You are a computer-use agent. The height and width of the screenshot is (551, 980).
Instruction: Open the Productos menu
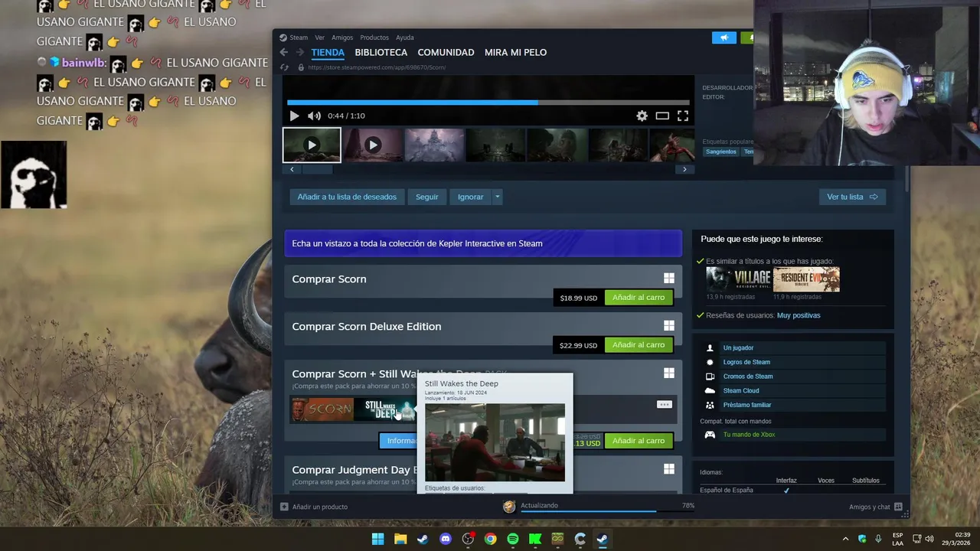pyautogui.click(x=374, y=37)
